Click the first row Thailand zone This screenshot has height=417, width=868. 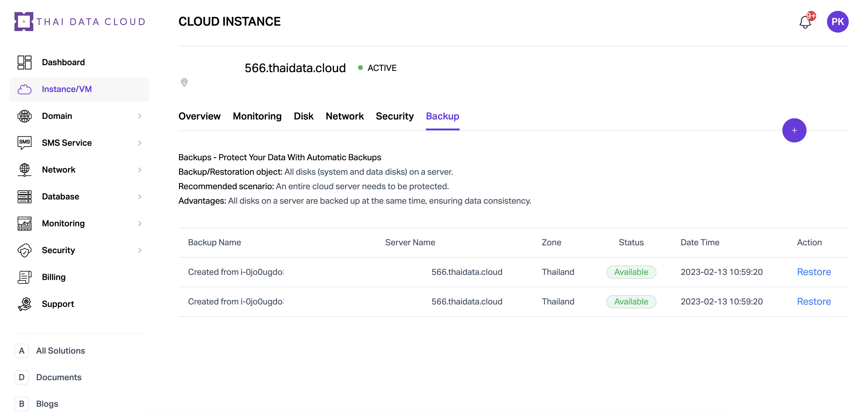[558, 272]
